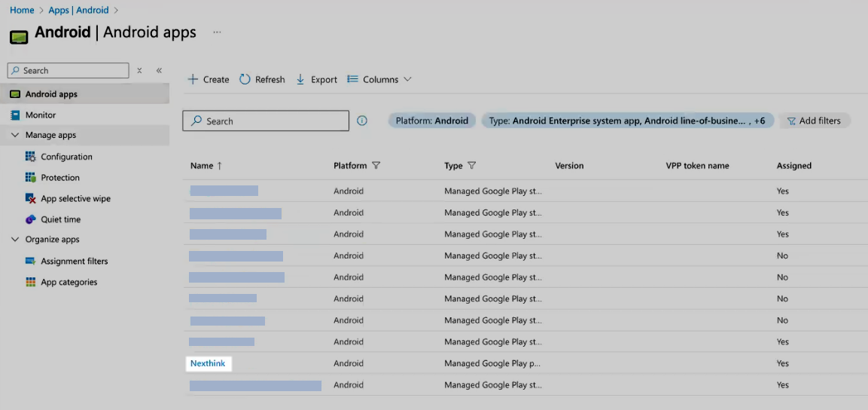The width and height of the screenshot is (868, 410).
Task: Click the Assigned column header
Action: [x=793, y=165]
